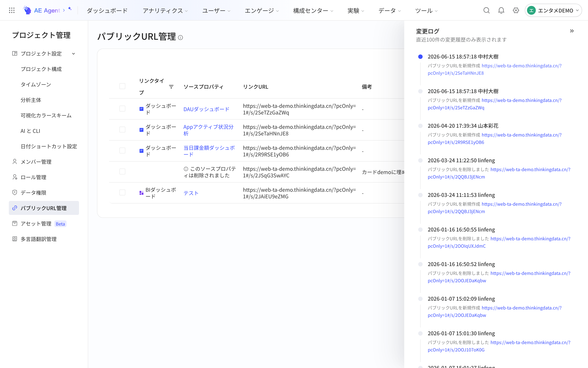Check the テスト row checkbox
Screen dimensions: 588x368
tap(122, 192)
